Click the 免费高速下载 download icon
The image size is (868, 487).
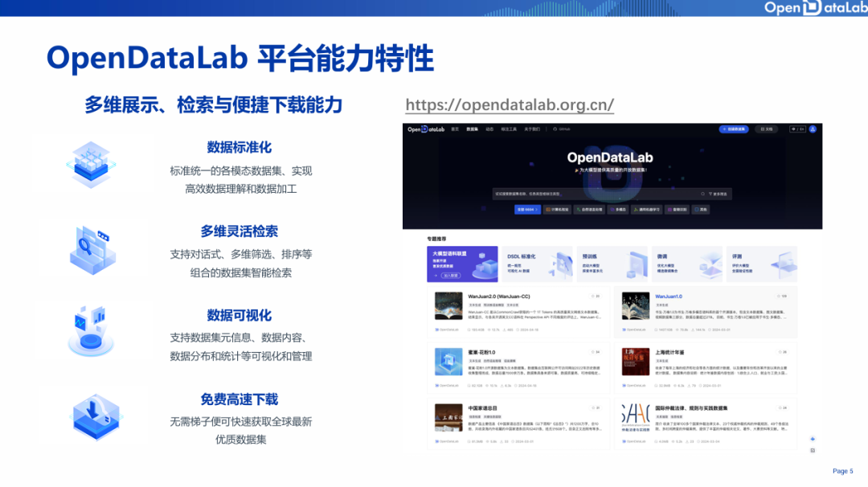click(96, 417)
